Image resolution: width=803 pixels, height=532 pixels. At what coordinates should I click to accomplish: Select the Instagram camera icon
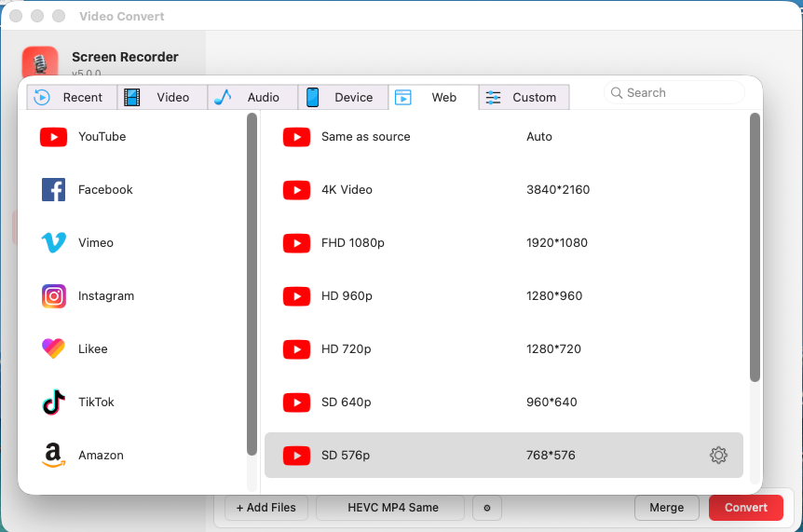pyautogui.click(x=53, y=296)
